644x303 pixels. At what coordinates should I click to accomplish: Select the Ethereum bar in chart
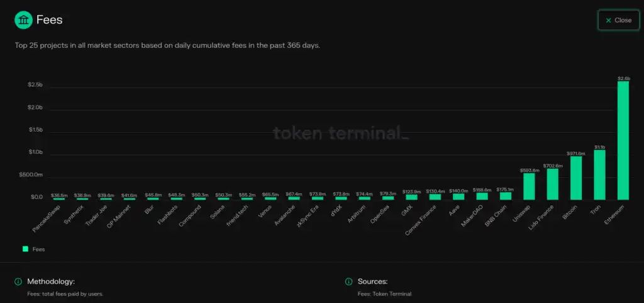coord(623,140)
